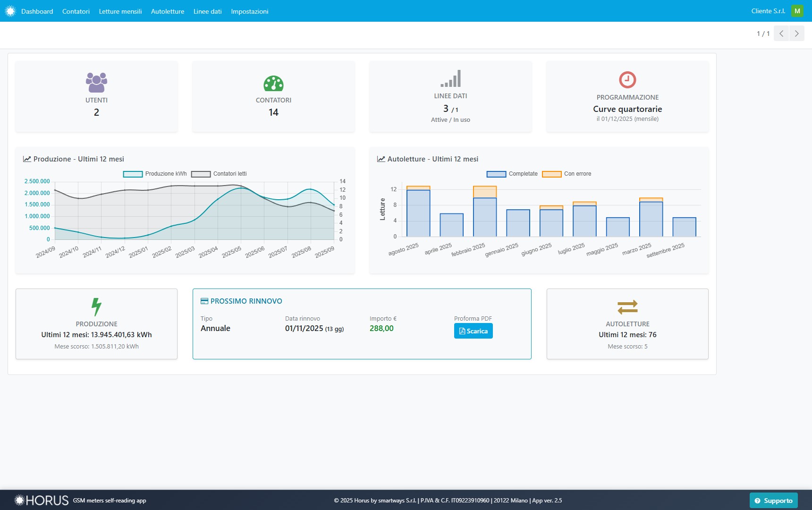
Task: Click the agosto 2025 completed bar
Action: tap(418, 213)
